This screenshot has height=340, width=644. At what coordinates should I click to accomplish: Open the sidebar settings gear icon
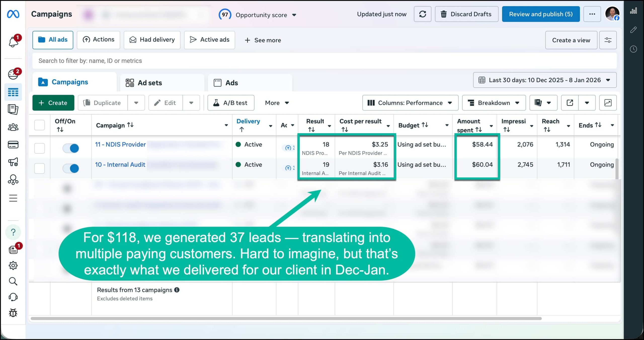coord(13,265)
